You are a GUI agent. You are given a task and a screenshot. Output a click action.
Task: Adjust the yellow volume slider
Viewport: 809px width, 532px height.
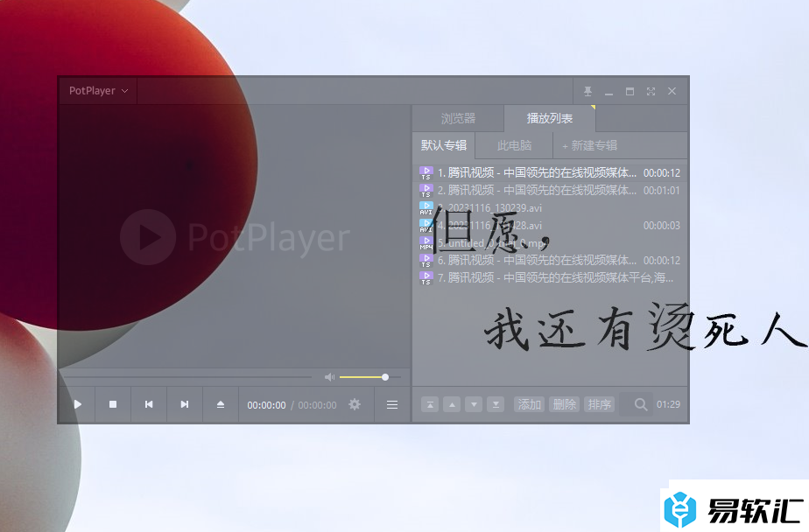[370, 377]
